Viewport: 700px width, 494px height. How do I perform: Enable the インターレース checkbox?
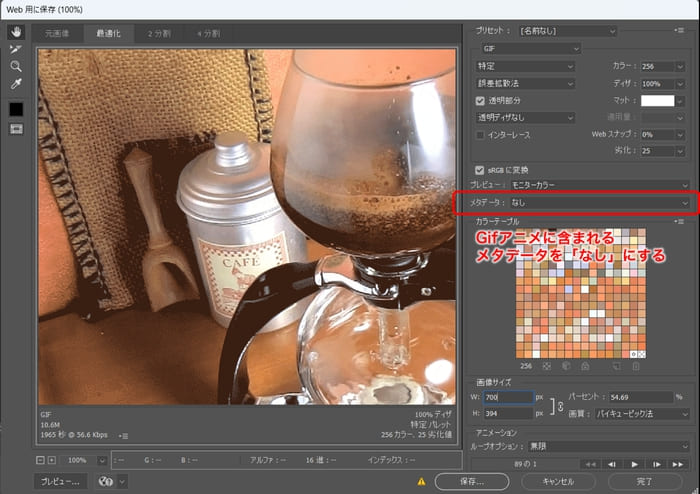[480, 134]
